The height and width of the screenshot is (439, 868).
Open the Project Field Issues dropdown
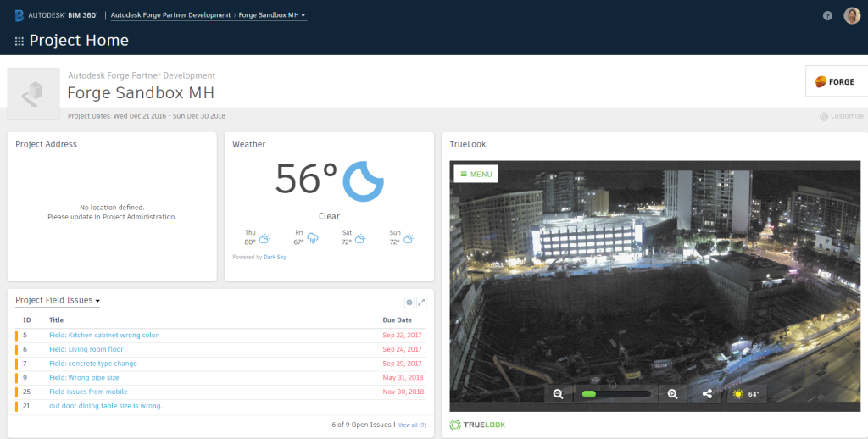coord(58,301)
